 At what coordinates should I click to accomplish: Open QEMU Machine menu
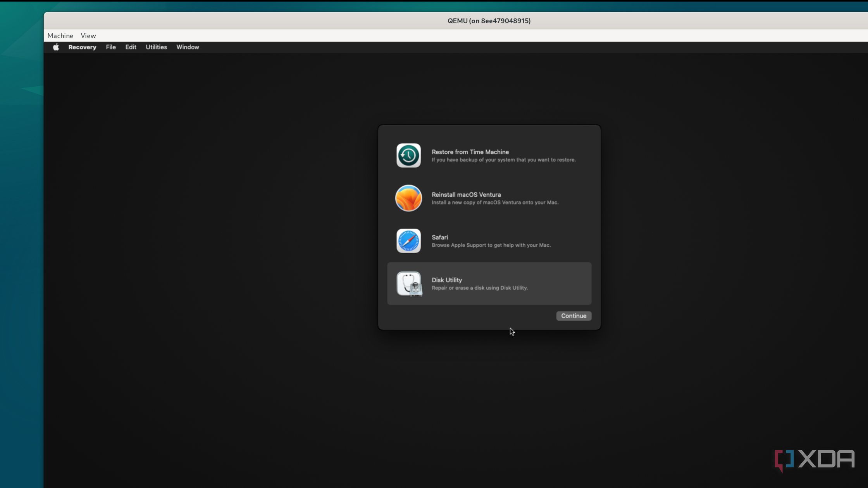click(x=60, y=36)
